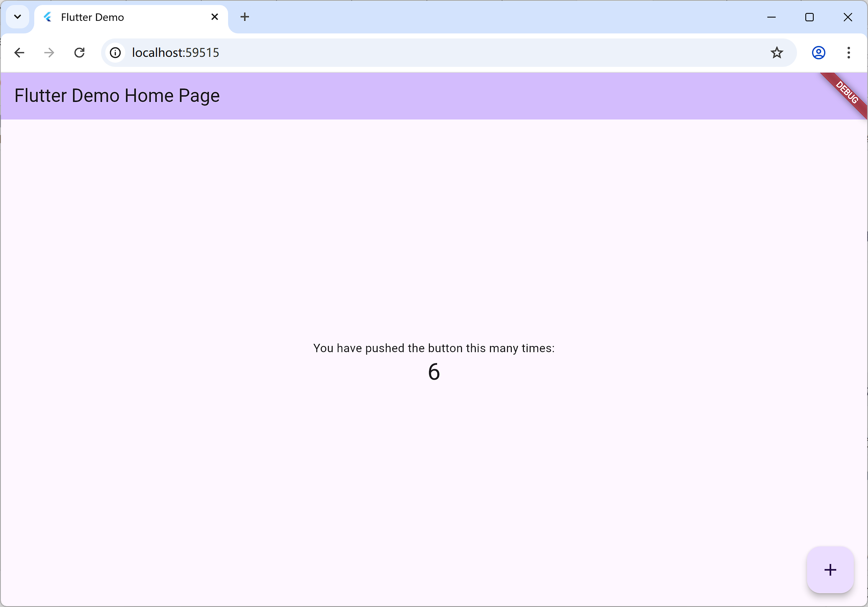
Task: Bookmark this tab with the star icon
Action: point(777,53)
